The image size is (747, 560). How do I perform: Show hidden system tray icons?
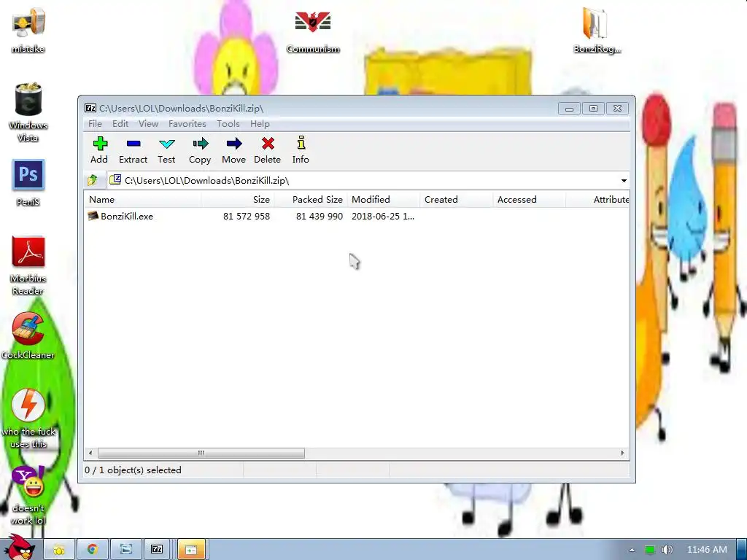[632, 550]
